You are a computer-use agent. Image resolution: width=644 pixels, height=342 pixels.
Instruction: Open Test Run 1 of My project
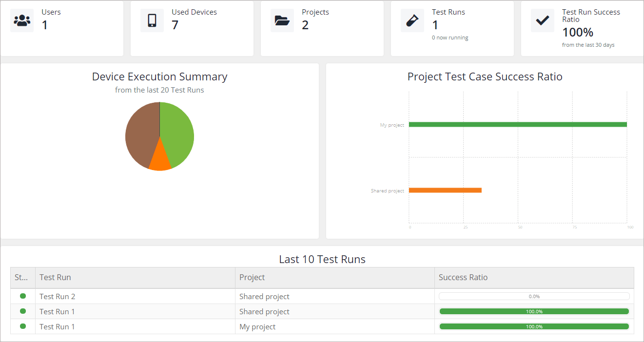[x=58, y=326]
